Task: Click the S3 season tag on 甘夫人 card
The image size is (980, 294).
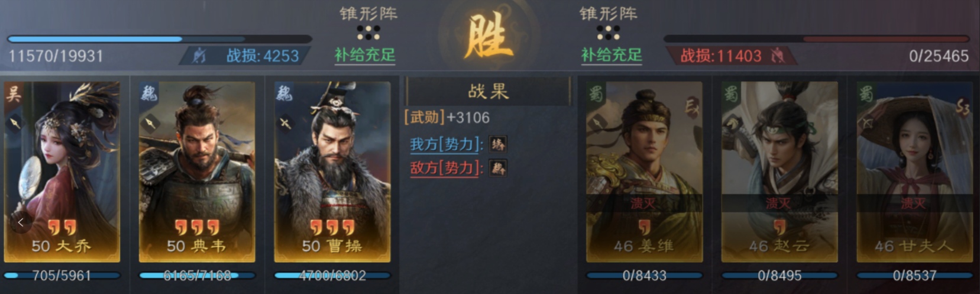Action: (x=962, y=107)
